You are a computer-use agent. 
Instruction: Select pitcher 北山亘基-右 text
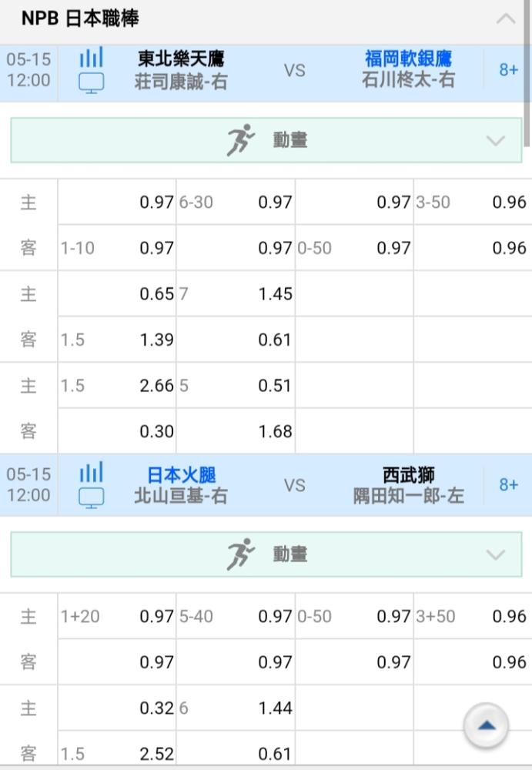click(181, 496)
